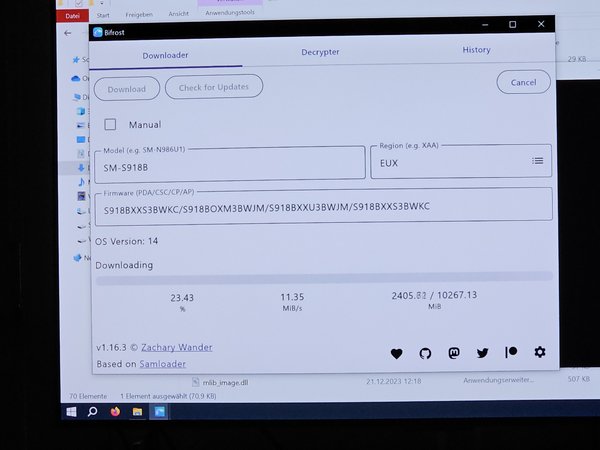Image resolution: width=600 pixels, height=450 pixels.
Task: Open the Mastodon icon link
Action: (x=454, y=353)
